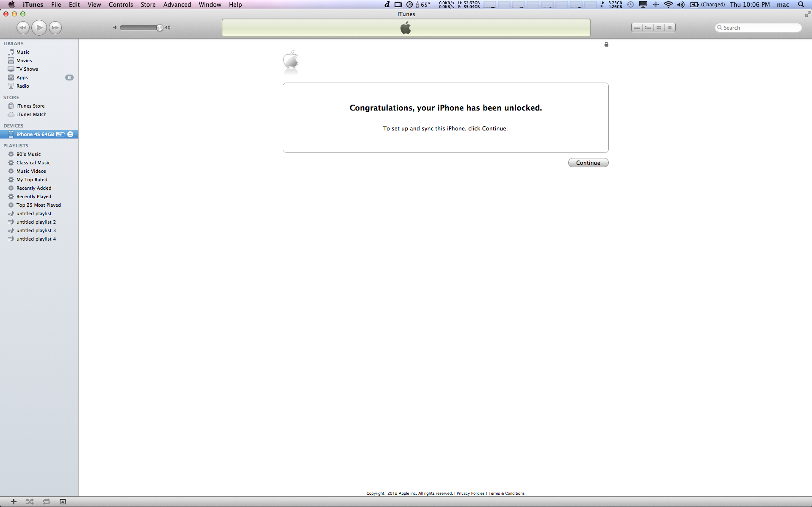Screen dimensions: 812x507
Task: Open the Apple menu
Action: (x=11, y=5)
